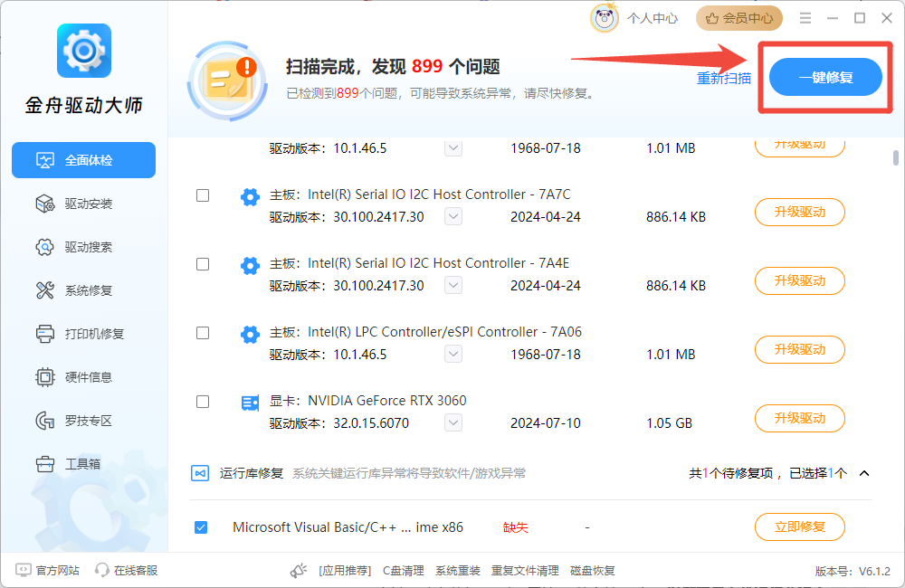Screen dimensions: 905x588
Task: Open 系统重装 system reinstall link
Action: pos(457,571)
